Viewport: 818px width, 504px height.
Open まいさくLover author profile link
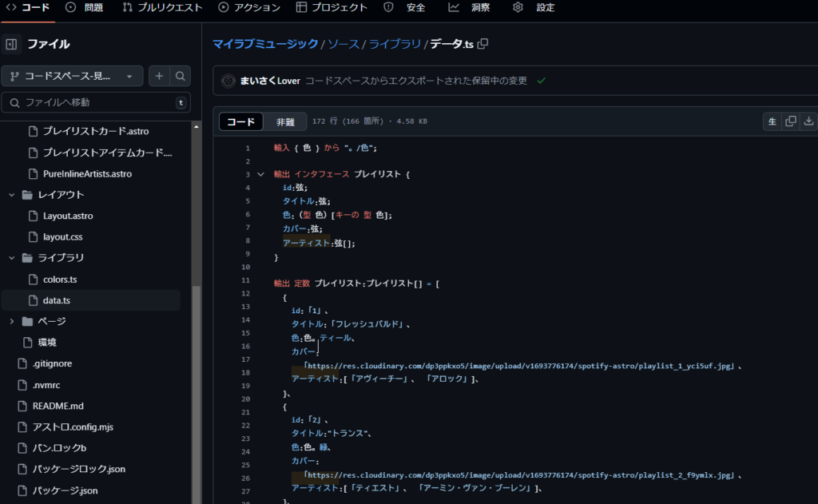[270, 81]
